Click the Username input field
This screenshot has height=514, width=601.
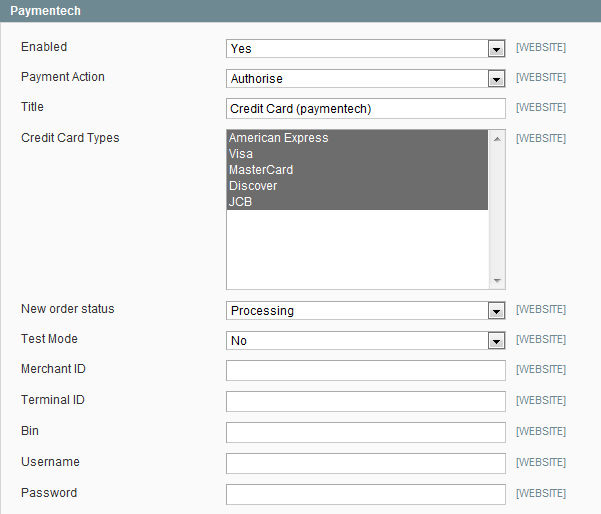pyautogui.click(x=366, y=463)
